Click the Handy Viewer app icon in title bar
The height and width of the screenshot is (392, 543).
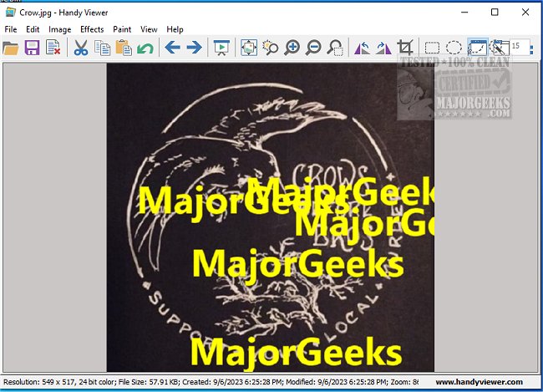pyautogui.click(x=11, y=13)
